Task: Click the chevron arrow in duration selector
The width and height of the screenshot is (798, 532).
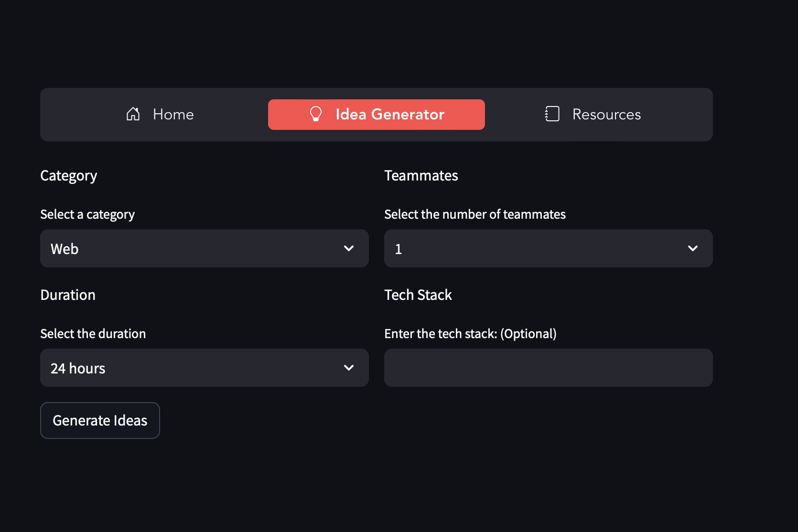Action: [349, 368]
